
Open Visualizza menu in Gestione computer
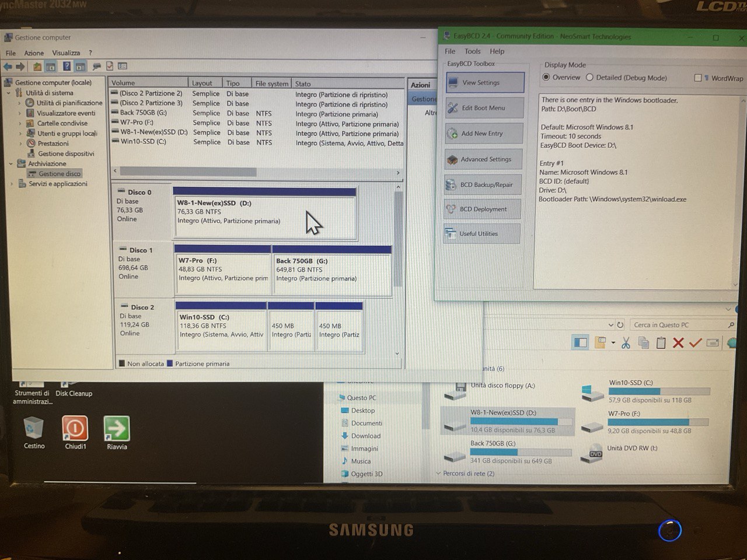[66, 53]
